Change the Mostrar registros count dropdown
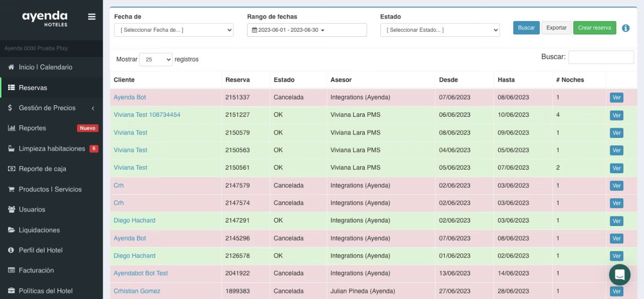The image size is (644, 299). pyautogui.click(x=155, y=59)
